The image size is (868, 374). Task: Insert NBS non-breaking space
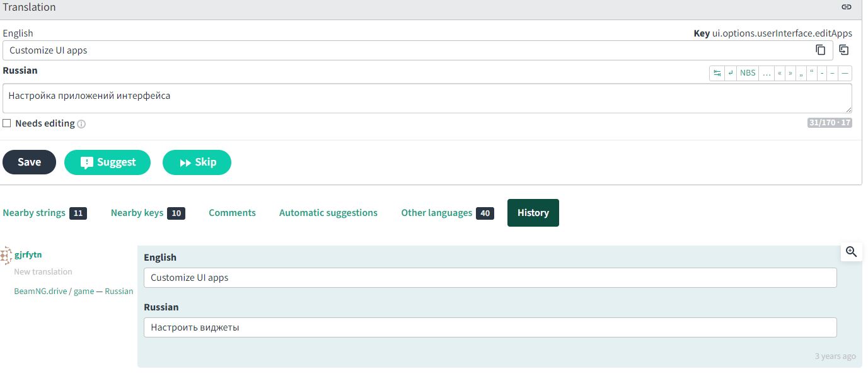tap(748, 73)
